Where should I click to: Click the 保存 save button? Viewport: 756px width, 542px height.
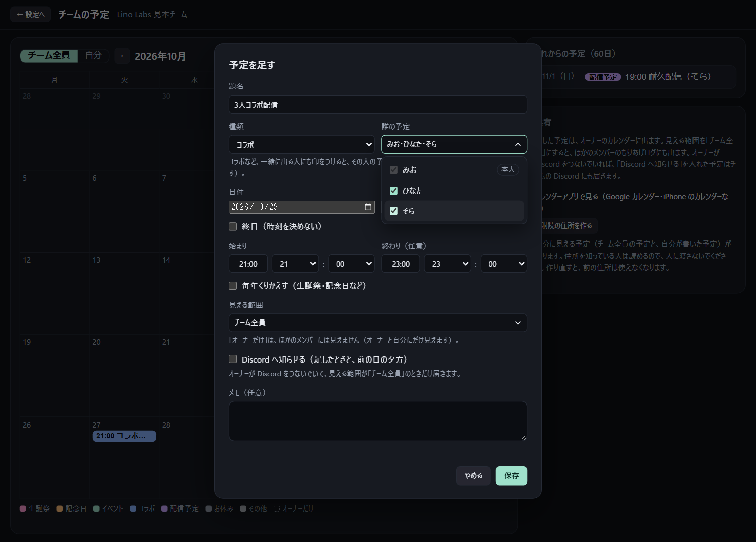click(x=512, y=475)
